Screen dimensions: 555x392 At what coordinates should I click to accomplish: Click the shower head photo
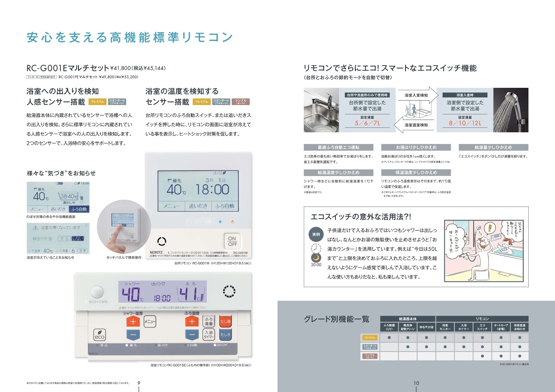pos(511,110)
